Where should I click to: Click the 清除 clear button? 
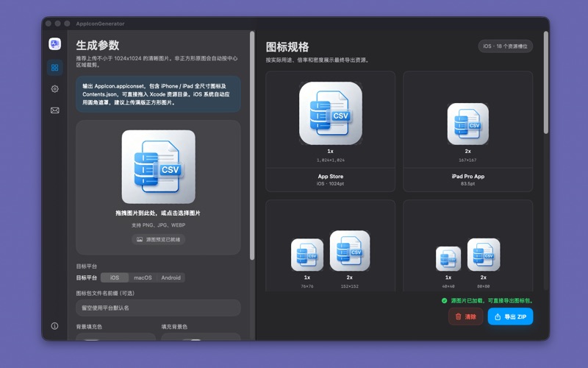pos(465,316)
